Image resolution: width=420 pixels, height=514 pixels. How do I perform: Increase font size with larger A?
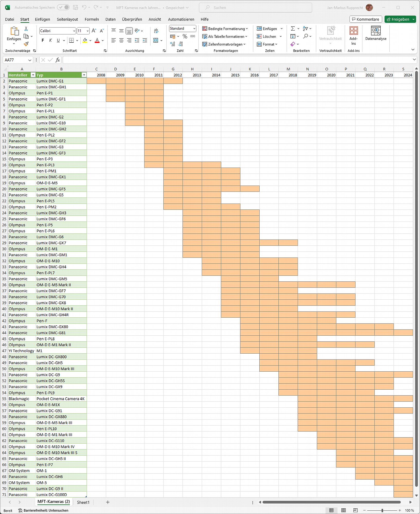(94, 31)
